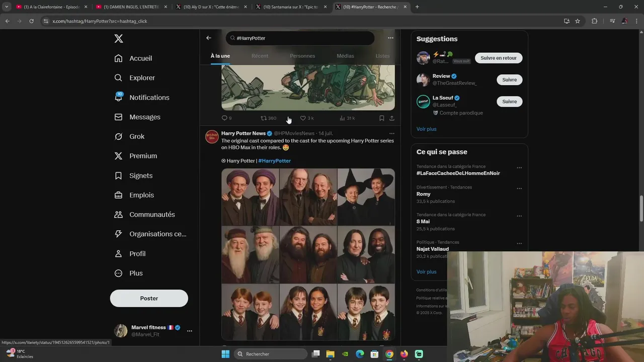Screen dimensions: 644x362
Task: Open options for #LaFaceCacheeDeLHommeEnNoir trend
Action: pos(519,168)
